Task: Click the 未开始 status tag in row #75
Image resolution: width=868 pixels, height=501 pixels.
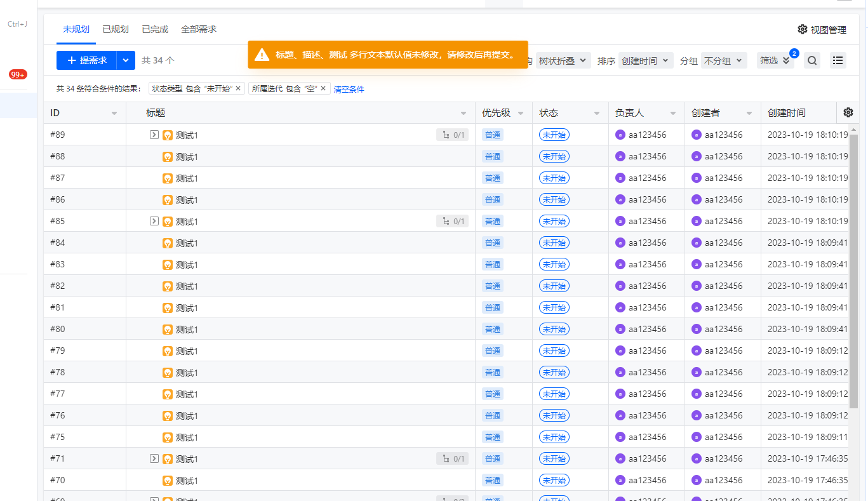Action: pyautogui.click(x=554, y=437)
